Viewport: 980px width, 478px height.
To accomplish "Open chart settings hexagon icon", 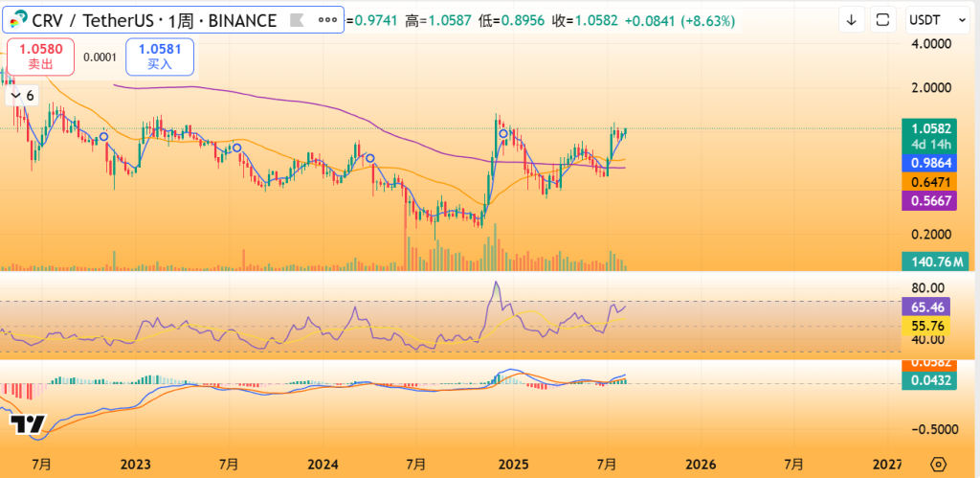I will (938, 465).
